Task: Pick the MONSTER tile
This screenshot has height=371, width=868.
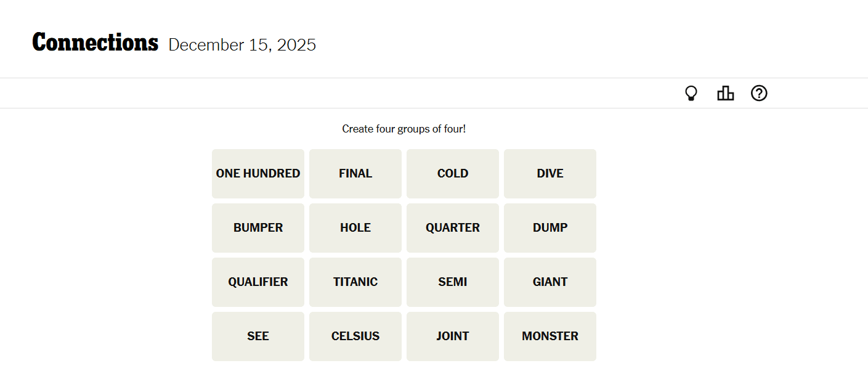Action: (x=550, y=336)
